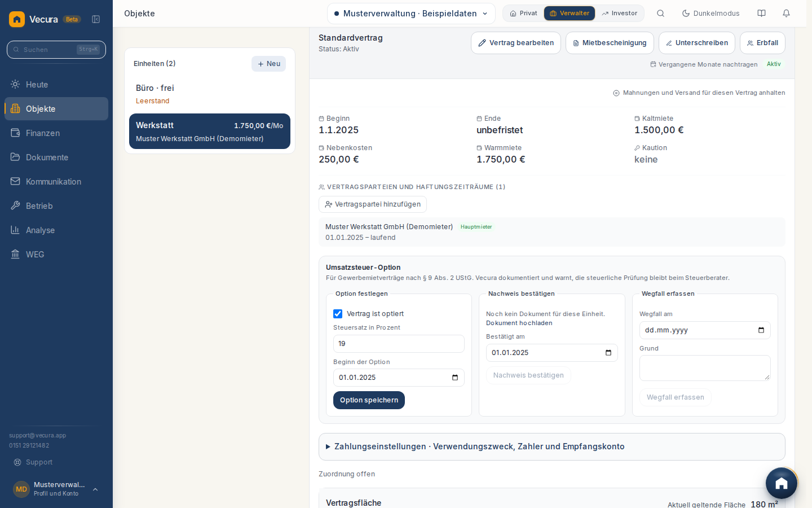Add a new unit with Neu
The image size is (812, 508).
click(x=268, y=64)
